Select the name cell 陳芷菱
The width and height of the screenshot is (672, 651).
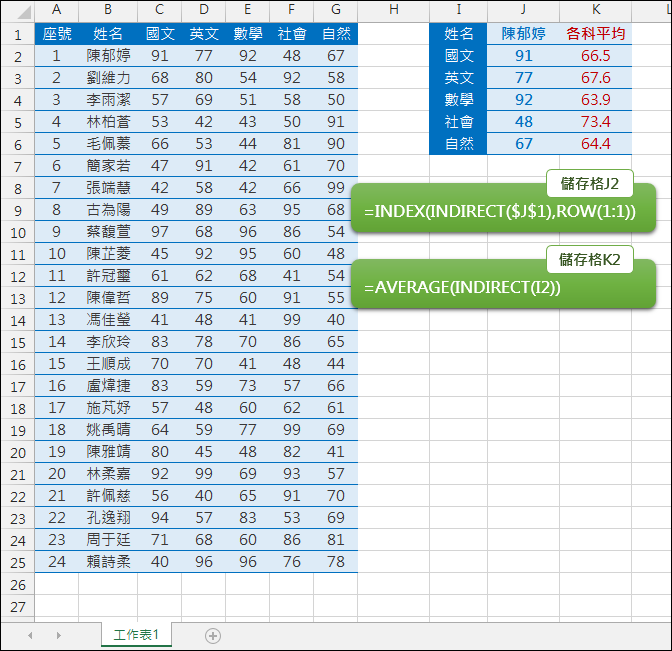108,254
